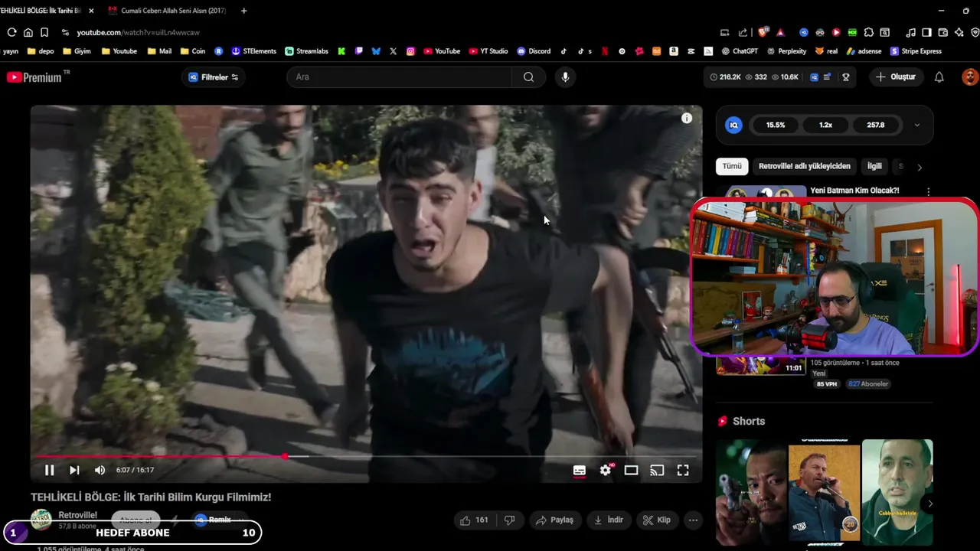Open the Discord bookmark
The height and width of the screenshot is (551, 980).
click(534, 51)
